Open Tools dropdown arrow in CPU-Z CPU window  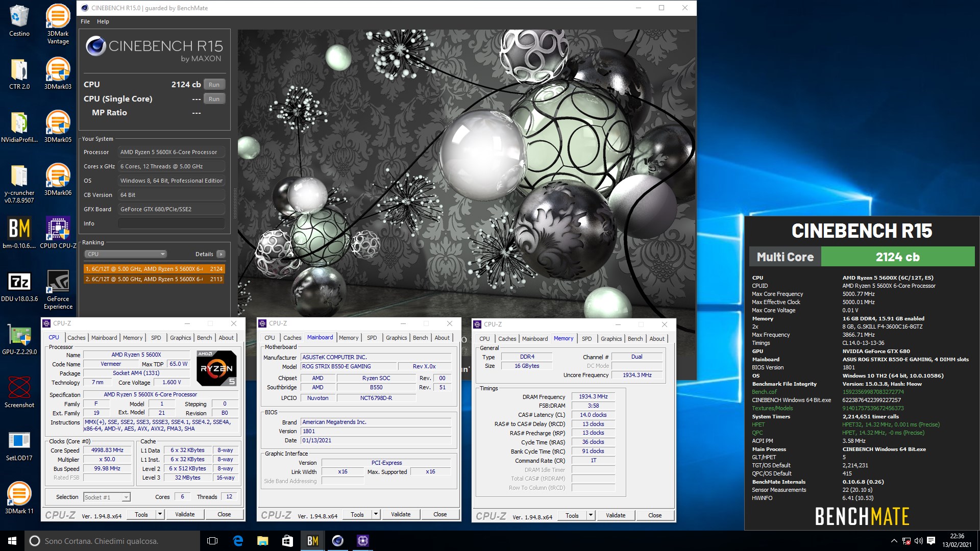click(x=160, y=514)
